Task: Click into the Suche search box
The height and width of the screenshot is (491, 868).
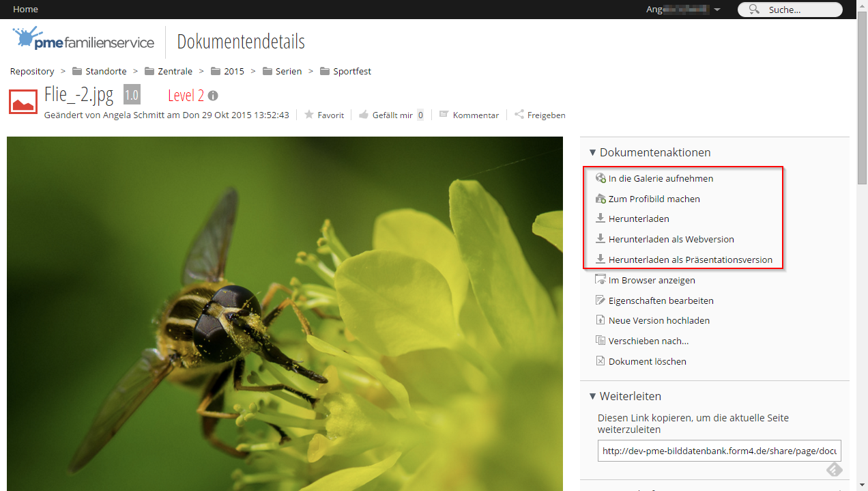Action: (790, 10)
